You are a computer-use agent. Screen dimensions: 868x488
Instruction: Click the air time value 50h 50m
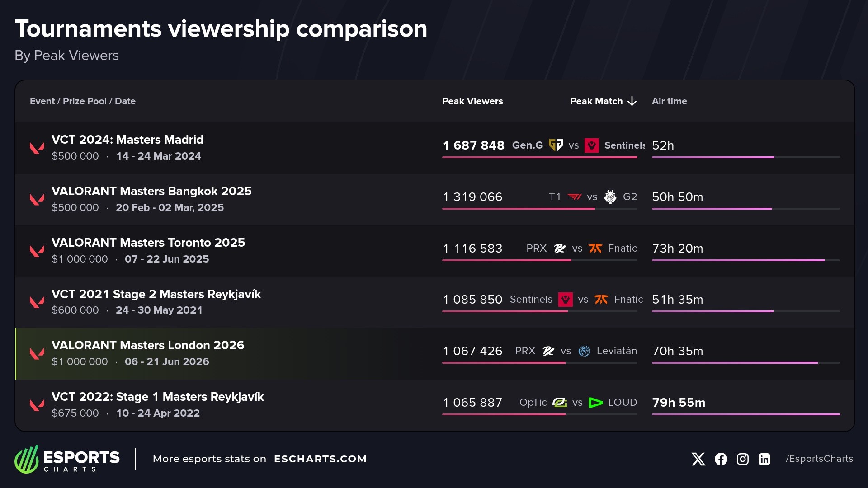coord(677,197)
